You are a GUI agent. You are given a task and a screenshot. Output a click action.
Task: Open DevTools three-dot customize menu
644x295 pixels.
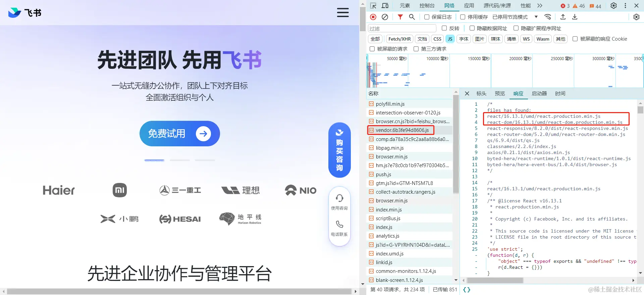625,6
